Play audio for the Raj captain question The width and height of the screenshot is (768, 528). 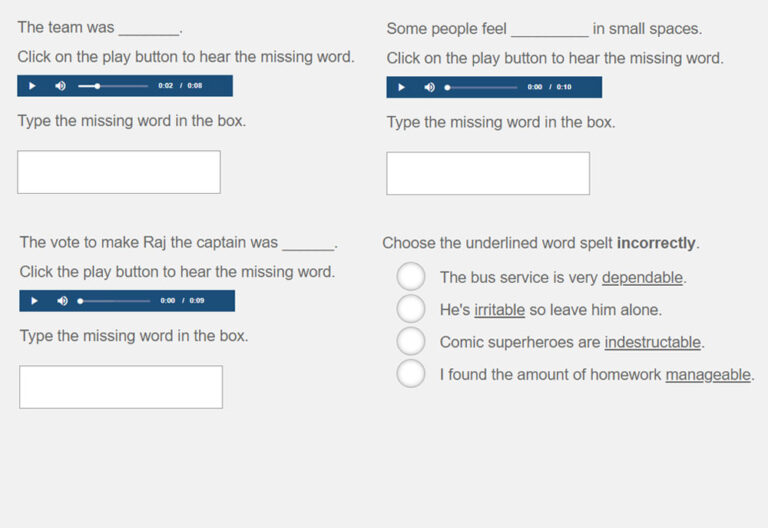34,300
